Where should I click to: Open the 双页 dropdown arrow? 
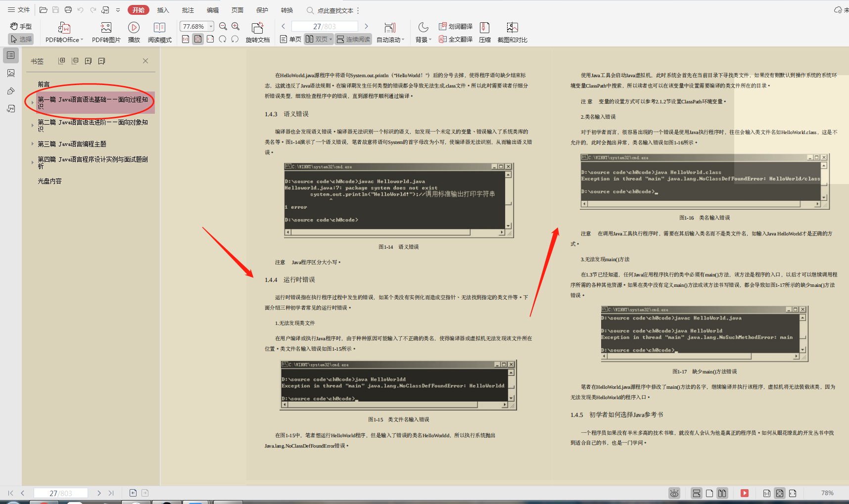click(330, 40)
